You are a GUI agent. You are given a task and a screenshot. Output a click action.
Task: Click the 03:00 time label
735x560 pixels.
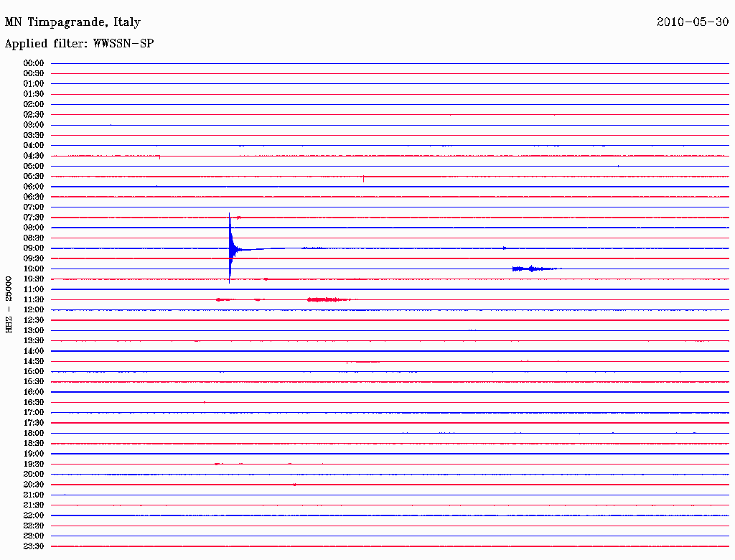pyautogui.click(x=34, y=125)
